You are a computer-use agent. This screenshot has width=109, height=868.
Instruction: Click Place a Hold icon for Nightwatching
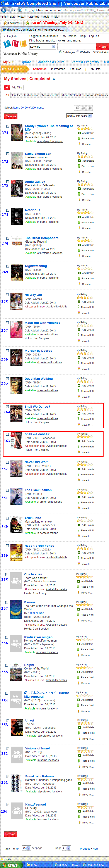coord(79,278)
